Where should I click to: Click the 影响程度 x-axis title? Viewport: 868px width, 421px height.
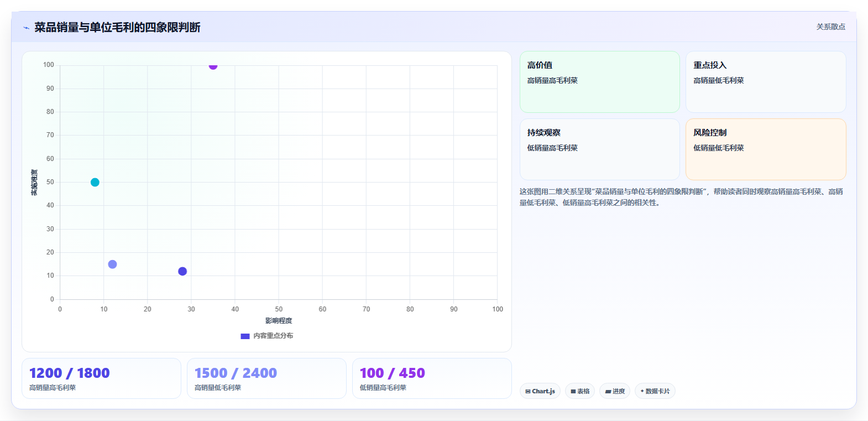click(279, 321)
